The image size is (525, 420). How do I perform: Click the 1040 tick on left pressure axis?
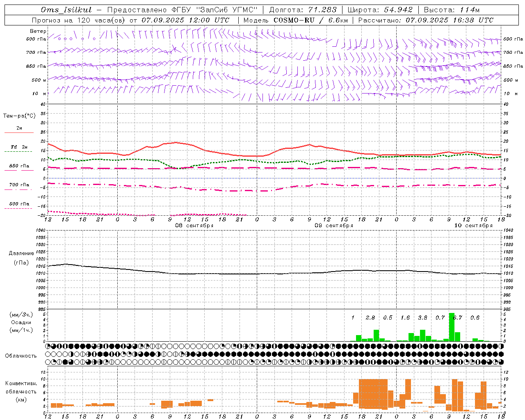pos(40,230)
